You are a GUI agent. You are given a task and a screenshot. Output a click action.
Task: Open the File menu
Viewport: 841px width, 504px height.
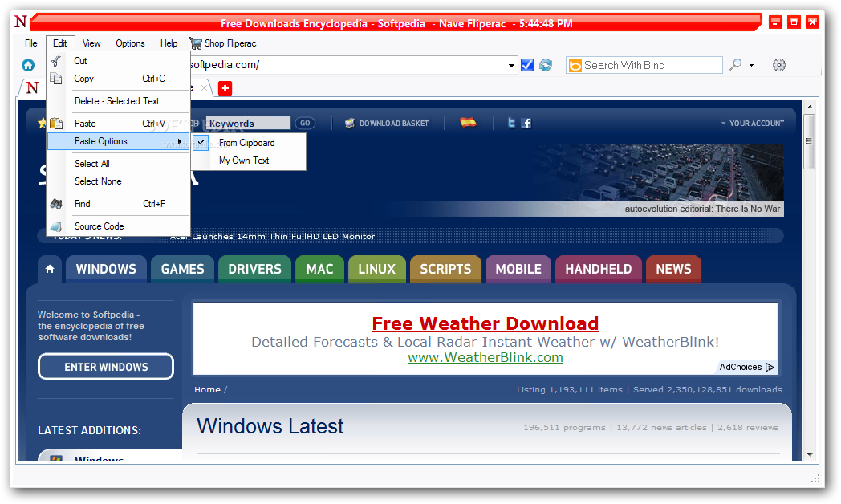point(31,43)
